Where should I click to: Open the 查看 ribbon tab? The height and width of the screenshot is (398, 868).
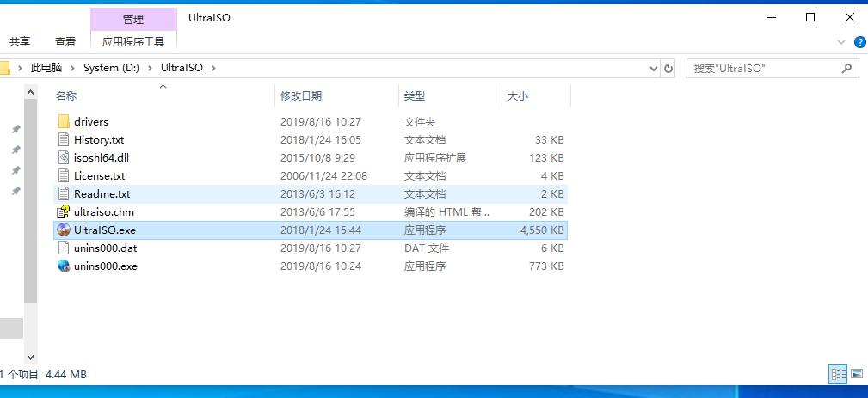pyautogui.click(x=65, y=41)
